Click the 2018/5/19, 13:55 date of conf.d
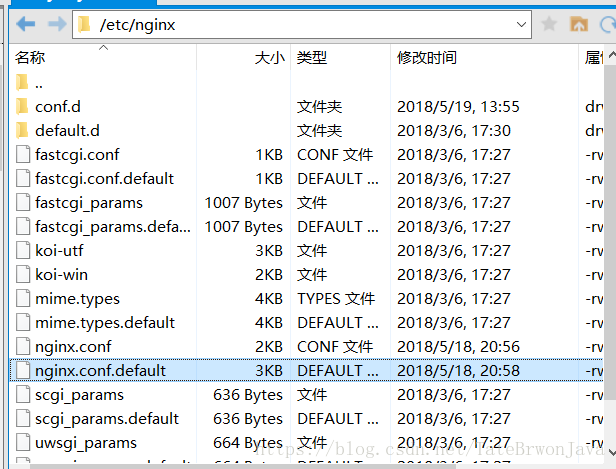The width and height of the screenshot is (616, 469). (x=458, y=107)
